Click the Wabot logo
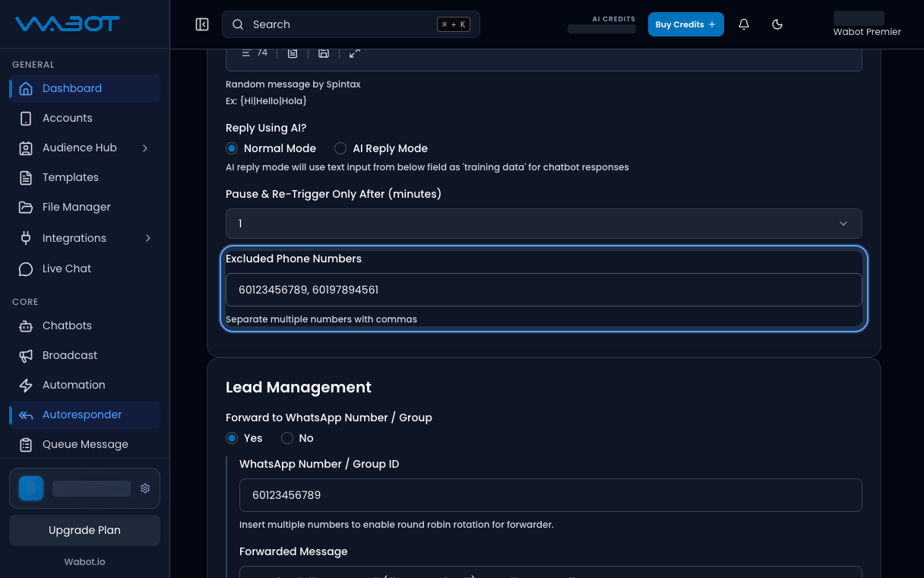 tap(67, 24)
